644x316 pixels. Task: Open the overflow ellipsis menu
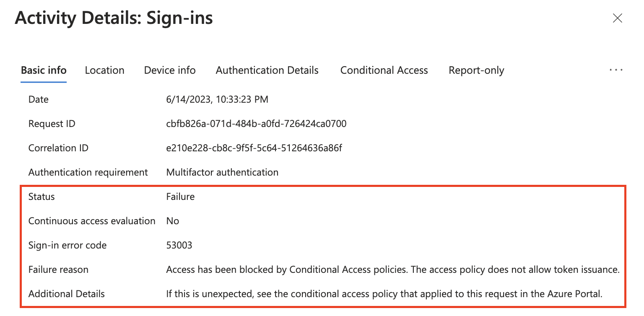click(x=616, y=70)
